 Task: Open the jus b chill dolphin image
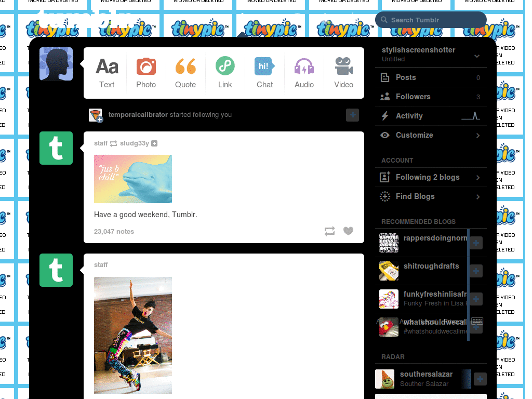[133, 179]
